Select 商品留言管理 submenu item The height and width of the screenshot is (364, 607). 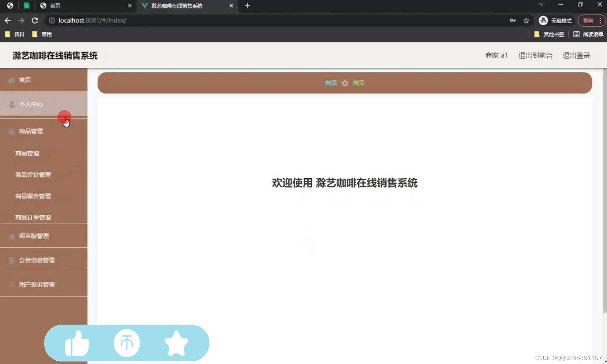33,196
